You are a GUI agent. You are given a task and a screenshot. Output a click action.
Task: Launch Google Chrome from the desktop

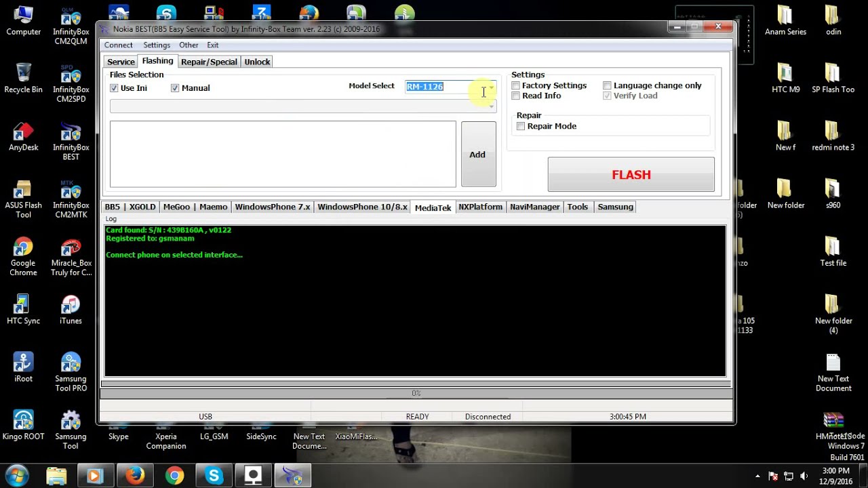point(23,257)
